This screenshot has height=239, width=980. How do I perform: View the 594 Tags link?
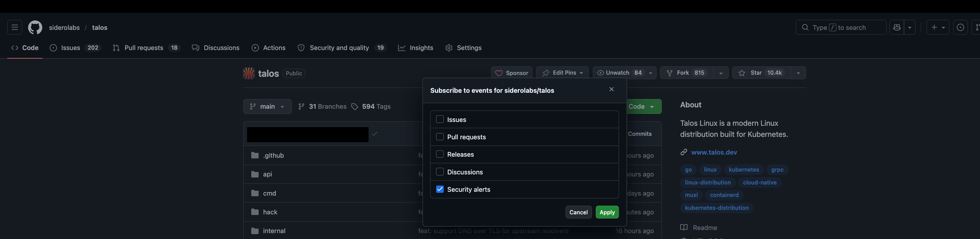click(x=371, y=107)
